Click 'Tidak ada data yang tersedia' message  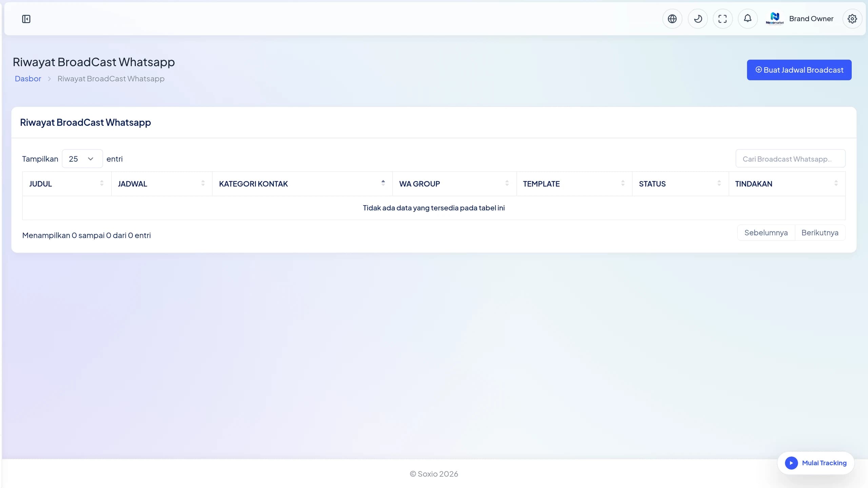434,208
